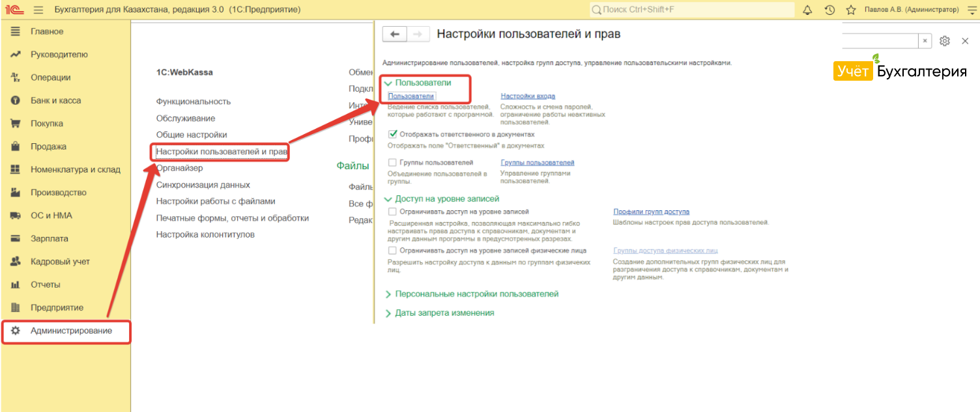
Task: Open the Профили групп доступа link
Action: pyautogui.click(x=651, y=212)
